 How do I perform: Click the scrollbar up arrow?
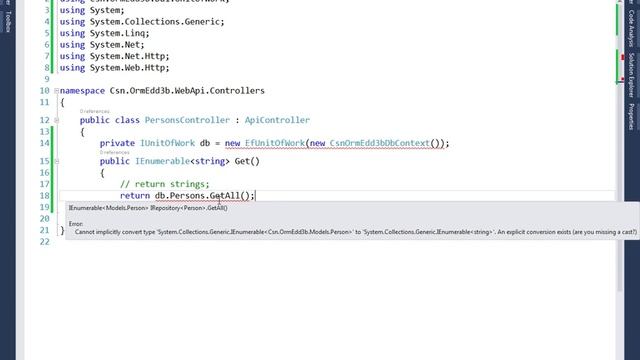pyautogui.click(x=620, y=2)
